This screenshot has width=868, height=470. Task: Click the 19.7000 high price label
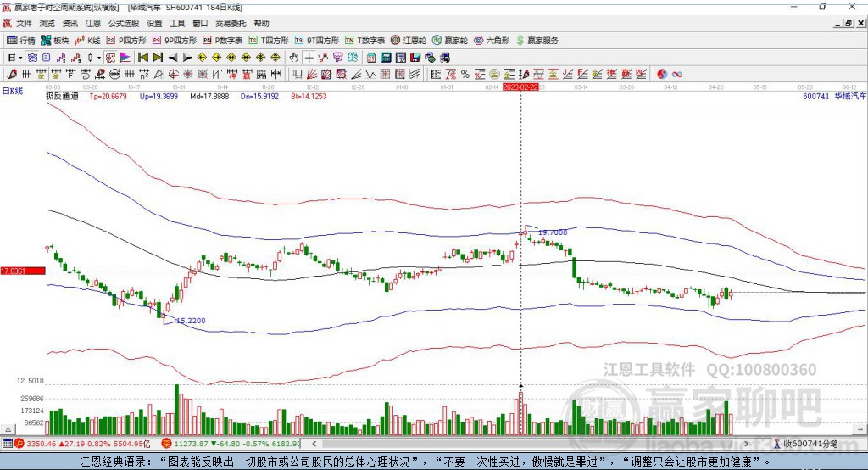coord(553,232)
